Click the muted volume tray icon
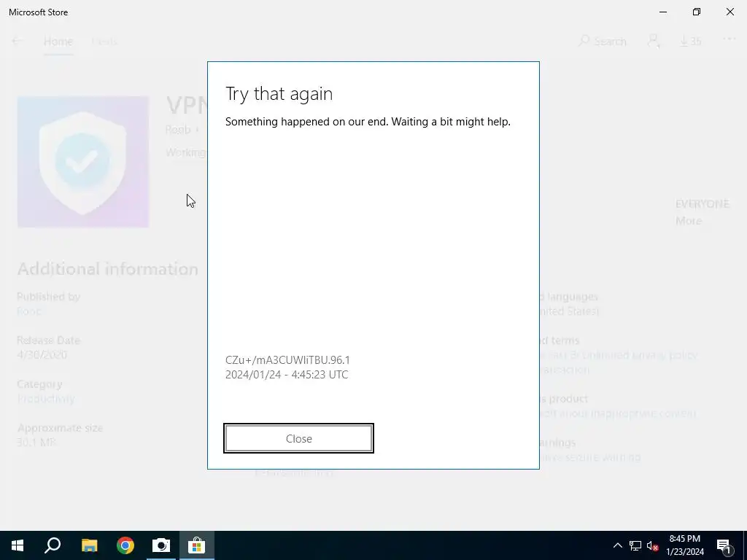 [652, 545]
